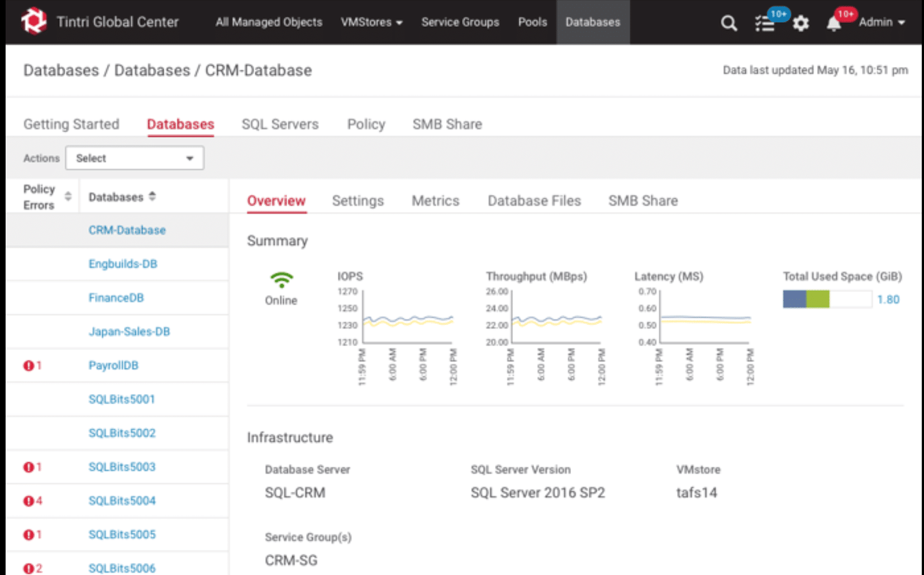Click the SQLBits5003 policy error icon
The width and height of the screenshot is (924, 575).
tap(28, 467)
